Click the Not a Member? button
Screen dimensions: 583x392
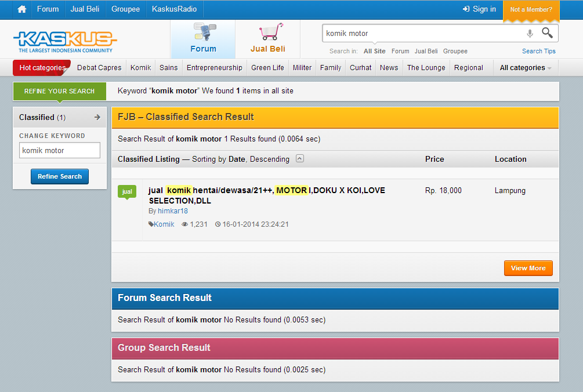point(531,10)
